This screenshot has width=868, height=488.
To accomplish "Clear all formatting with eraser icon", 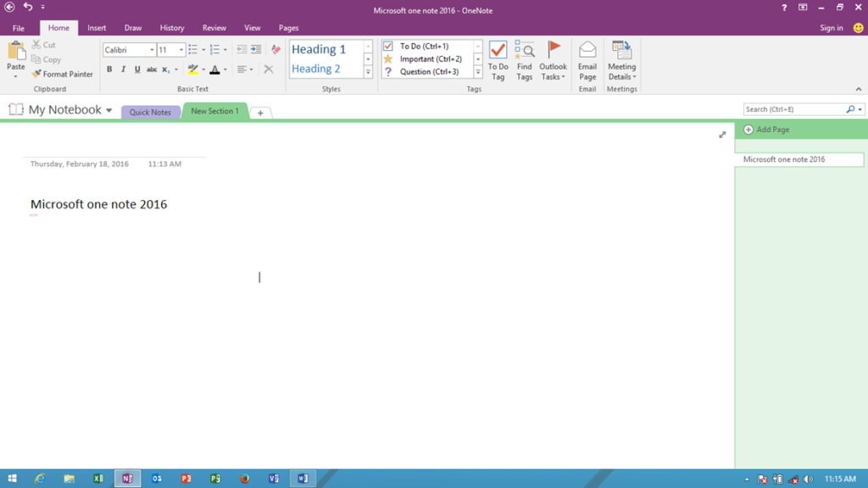I will point(275,50).
